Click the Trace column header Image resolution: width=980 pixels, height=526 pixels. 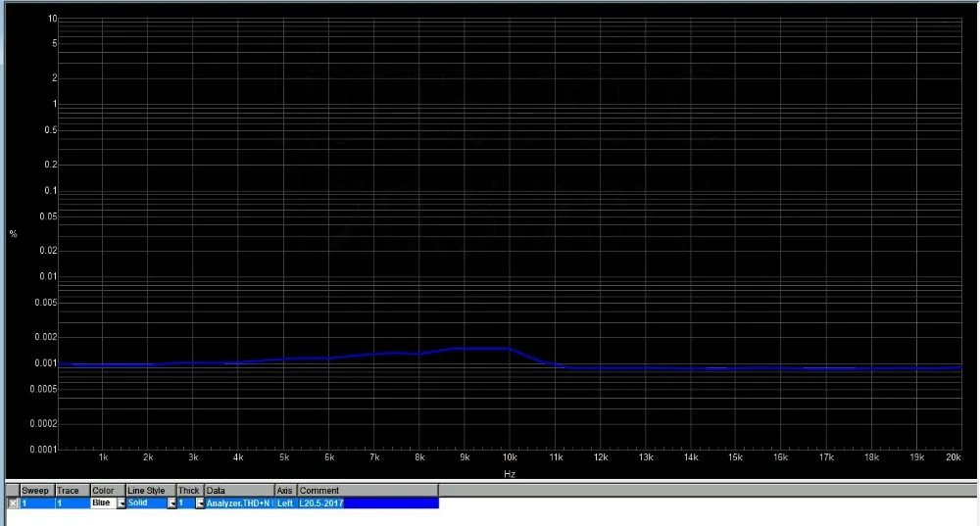[73, 491]
